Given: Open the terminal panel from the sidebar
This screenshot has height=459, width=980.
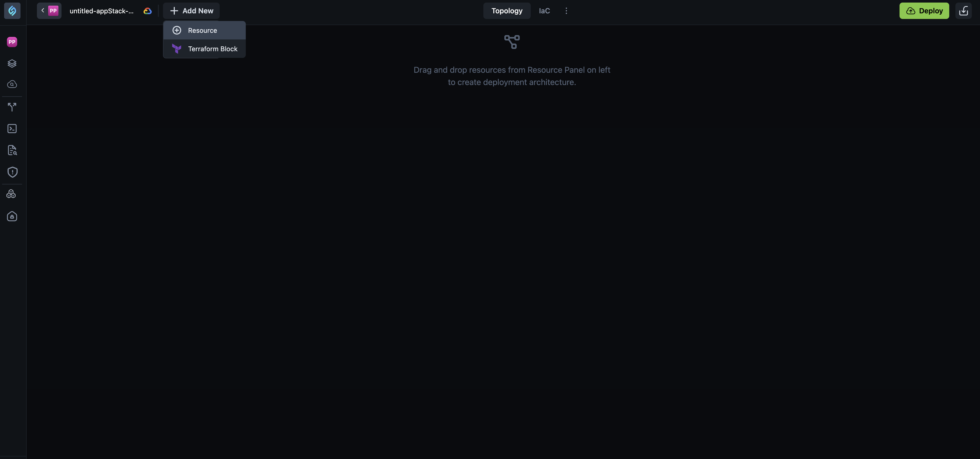Looking at the screenshot, I should [12, 129].
